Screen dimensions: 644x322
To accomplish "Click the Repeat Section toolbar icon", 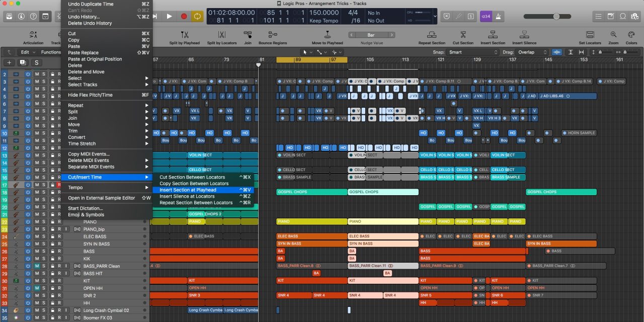I will click(432, 35).
